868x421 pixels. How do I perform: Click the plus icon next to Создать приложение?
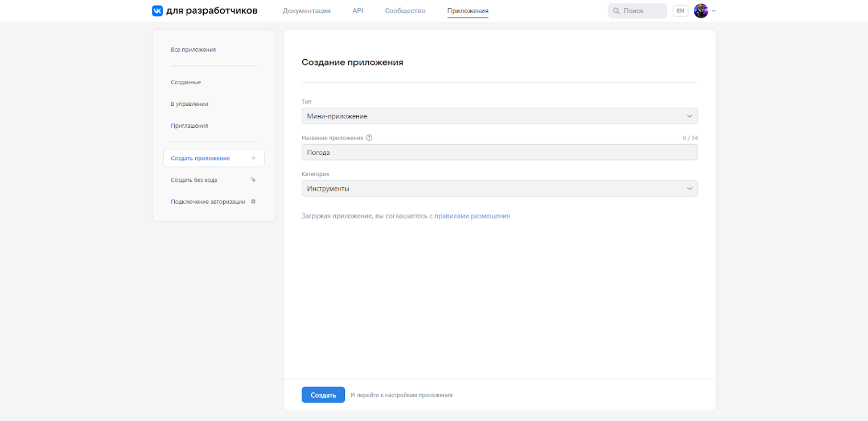[253, 158]
